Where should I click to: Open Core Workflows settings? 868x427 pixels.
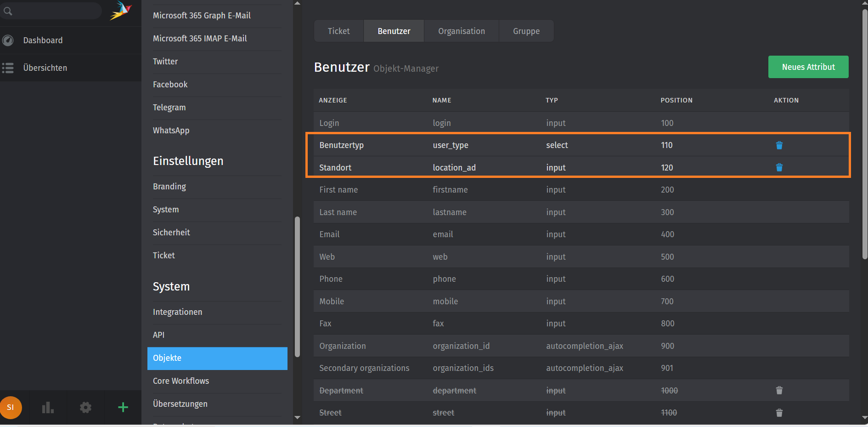(181, 381)
